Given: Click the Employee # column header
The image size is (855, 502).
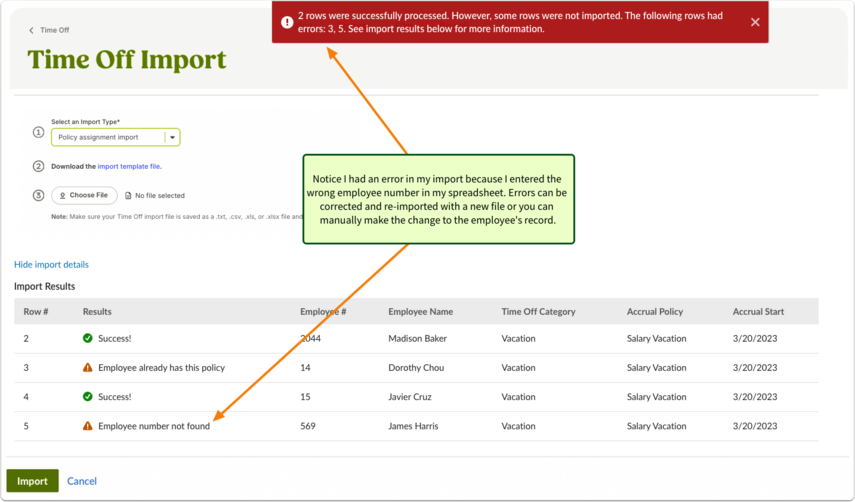Looking at the screenshot, I should click(323, 311).
